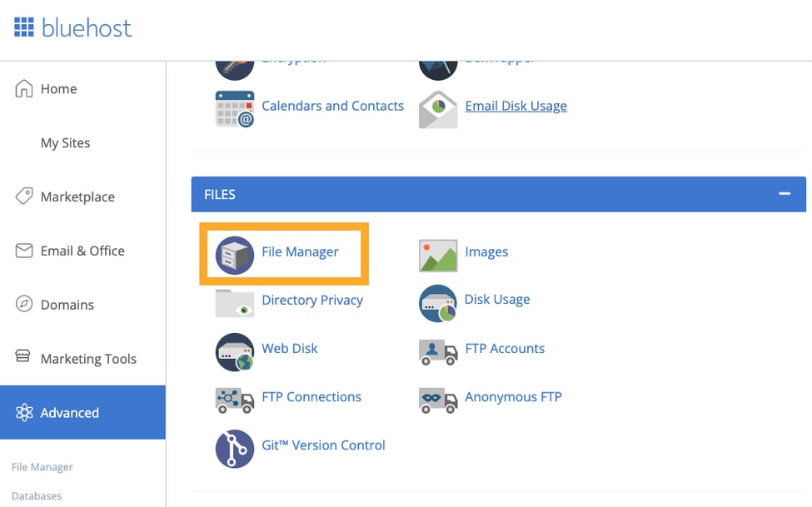
Task: Open the Disk Usage icon
Action: tap(436, 303)
